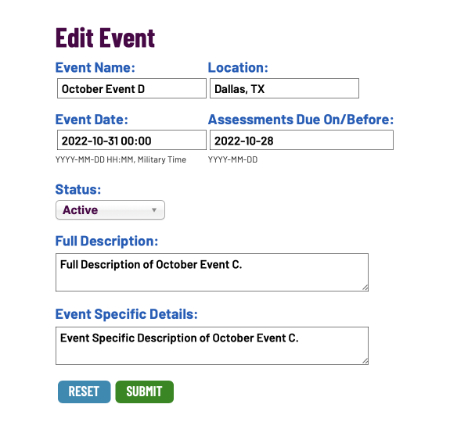Click the Reset button
Image resolution: width=450 pixels, height=422 pixels.
tap(84, 392)
